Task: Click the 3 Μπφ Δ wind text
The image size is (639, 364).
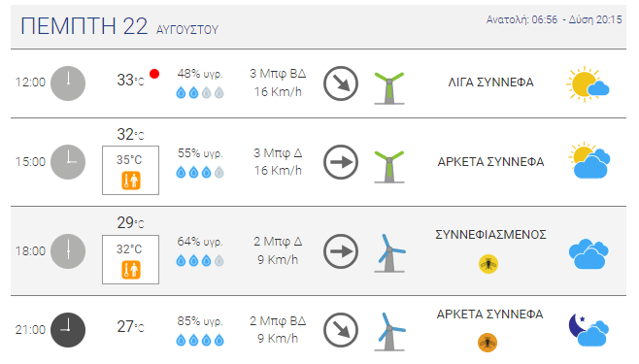Action: pos(278,153)
